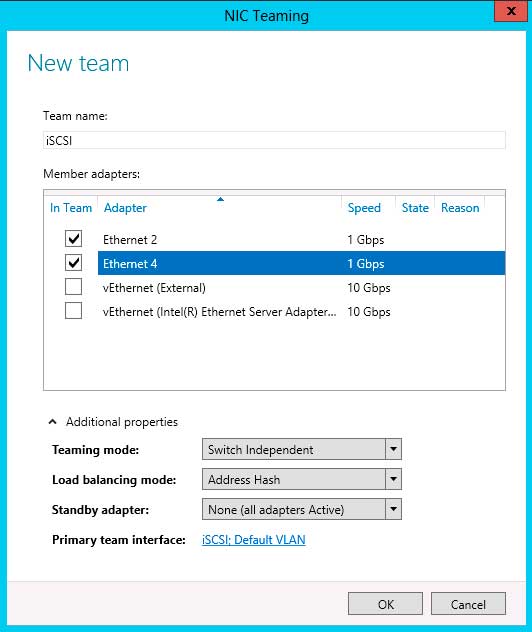
Task: Cancel the new team dialog
Action: (468, 603)
